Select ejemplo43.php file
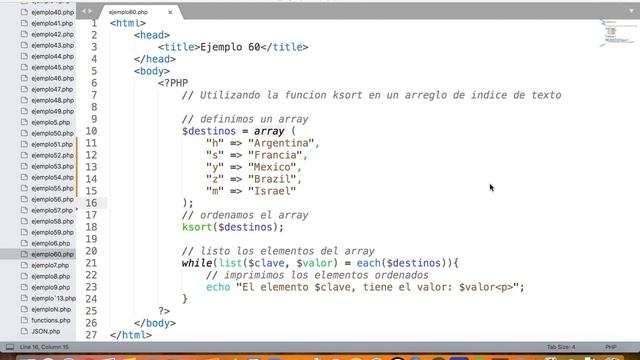 [x=52, y=46]
